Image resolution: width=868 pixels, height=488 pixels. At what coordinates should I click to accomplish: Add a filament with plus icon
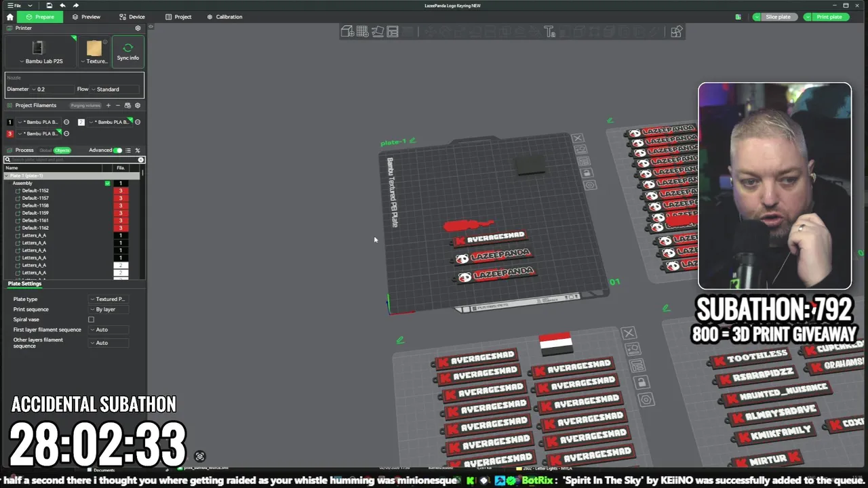108,105
